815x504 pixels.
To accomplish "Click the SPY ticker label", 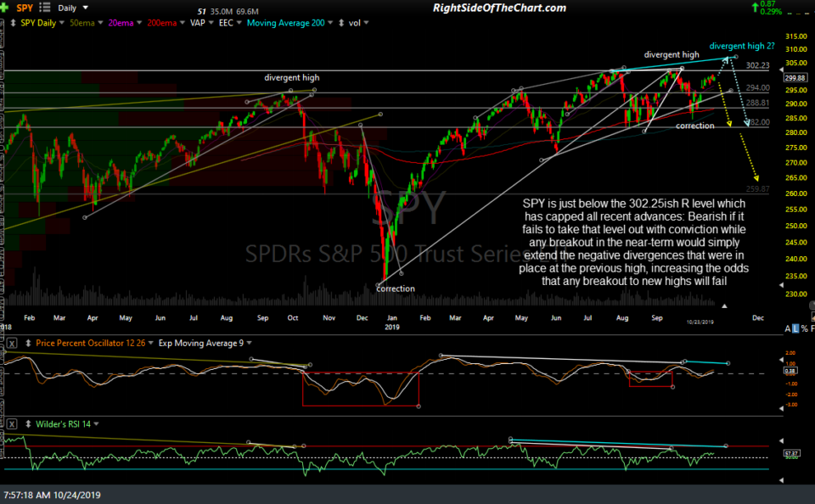I will pyautogui.click(x=24, y=7).
